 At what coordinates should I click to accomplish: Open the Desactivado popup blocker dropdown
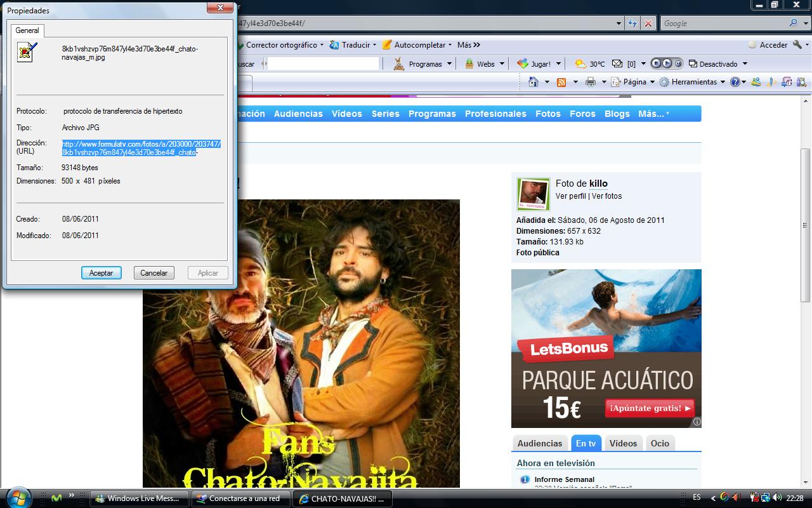718,63
